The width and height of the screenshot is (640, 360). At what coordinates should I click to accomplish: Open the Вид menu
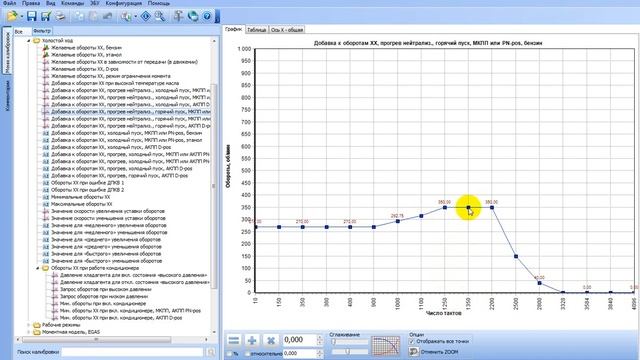point(51,3)
